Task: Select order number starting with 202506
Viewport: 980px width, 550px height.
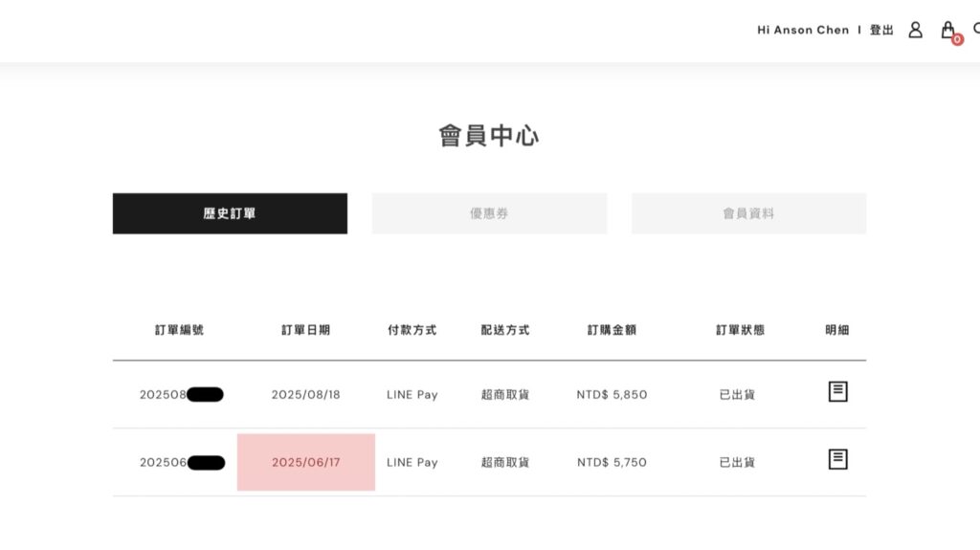Action: coord(181,462)
